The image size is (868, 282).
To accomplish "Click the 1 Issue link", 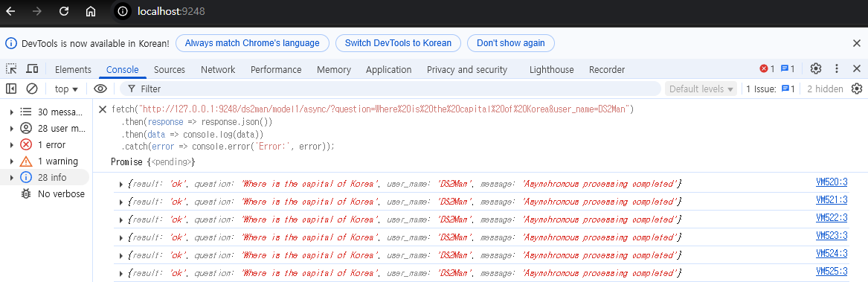I will pos(771,89).
